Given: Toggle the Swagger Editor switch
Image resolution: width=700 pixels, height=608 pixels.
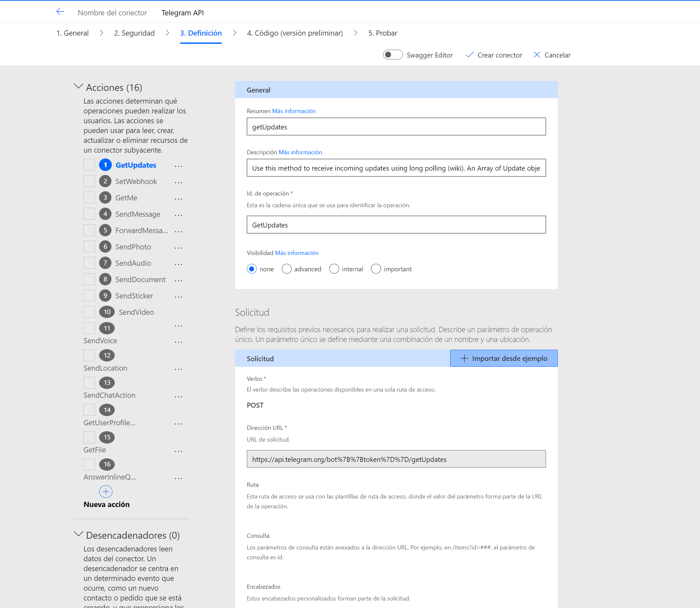Looking at the screenshot, I should tap(393, 55).
